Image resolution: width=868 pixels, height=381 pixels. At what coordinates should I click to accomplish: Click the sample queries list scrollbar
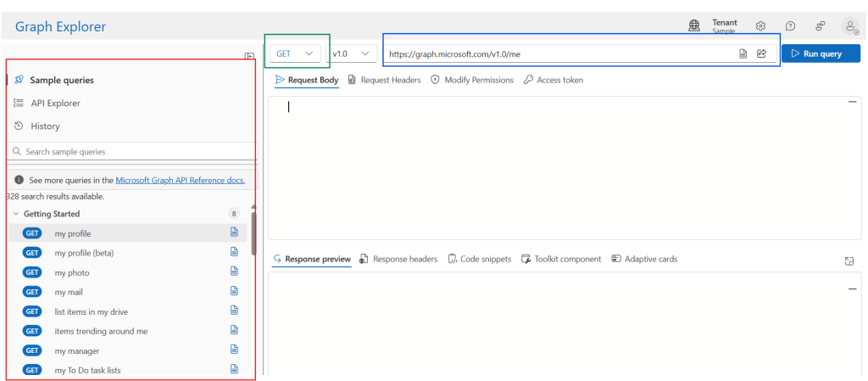253,233
